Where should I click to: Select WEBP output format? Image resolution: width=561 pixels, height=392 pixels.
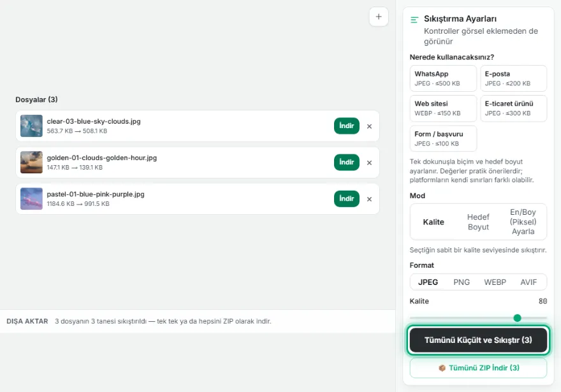(x=495, y=282)
